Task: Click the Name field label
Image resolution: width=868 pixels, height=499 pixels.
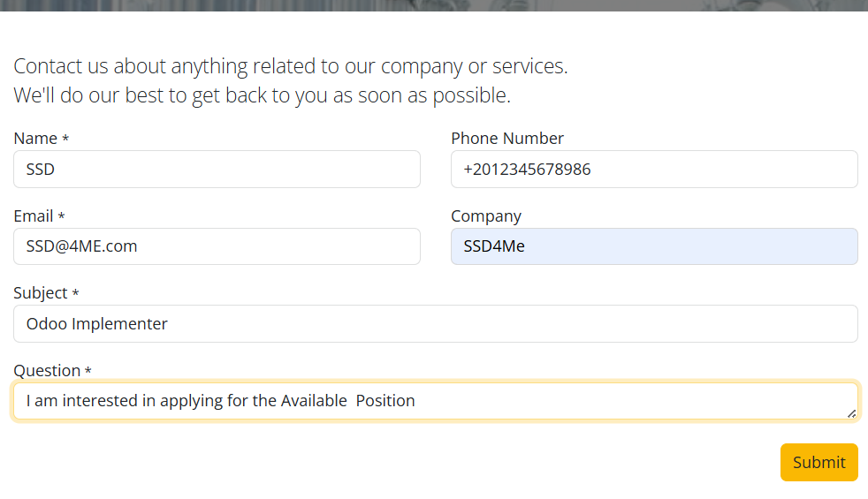Action: pyautogui.click(x=35, y=139)
